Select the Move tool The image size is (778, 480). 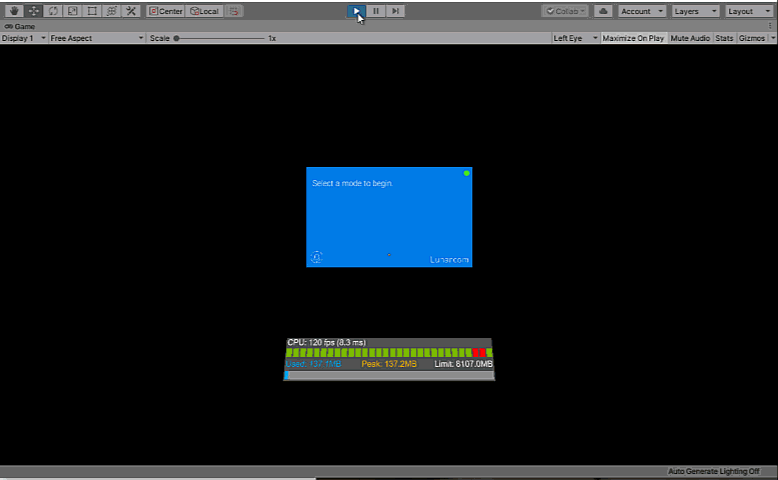pos(33,11)
